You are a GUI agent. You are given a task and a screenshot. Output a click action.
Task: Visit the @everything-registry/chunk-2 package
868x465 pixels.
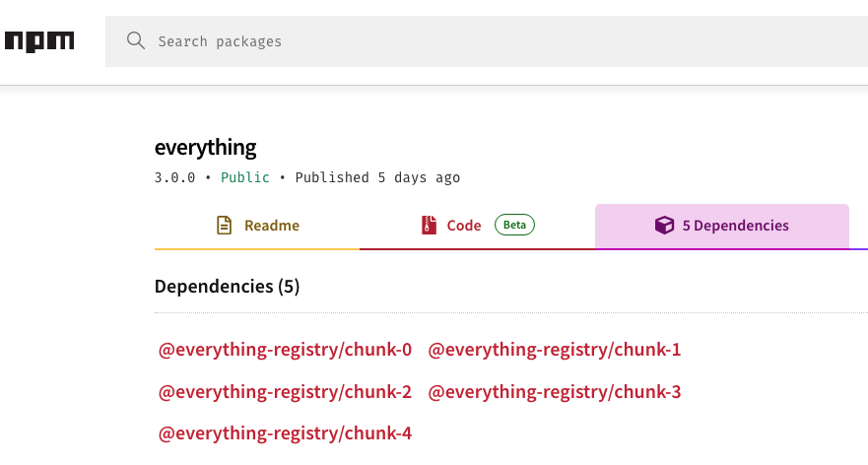[x=285, y=392]
